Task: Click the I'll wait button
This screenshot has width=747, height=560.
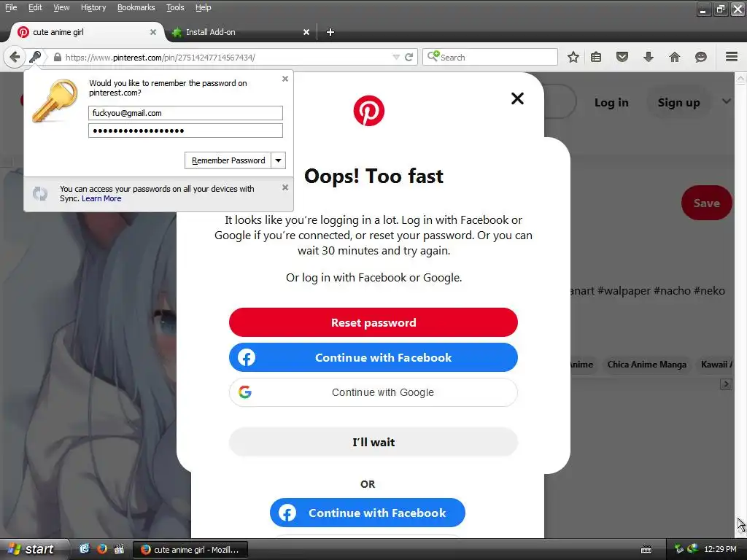Action: click(x=373, y=442)
